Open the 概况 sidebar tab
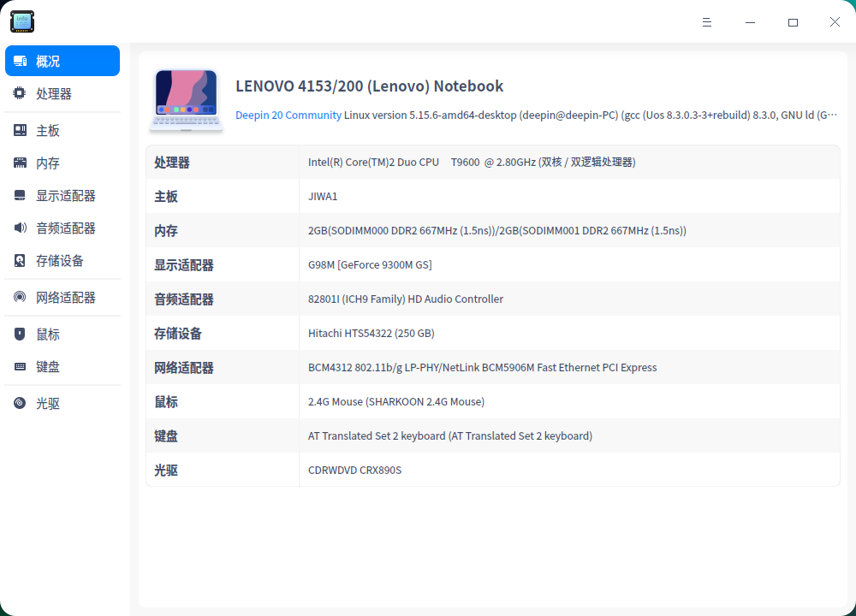Viewport: 856px width, 616px height. (x=62, y=61)
